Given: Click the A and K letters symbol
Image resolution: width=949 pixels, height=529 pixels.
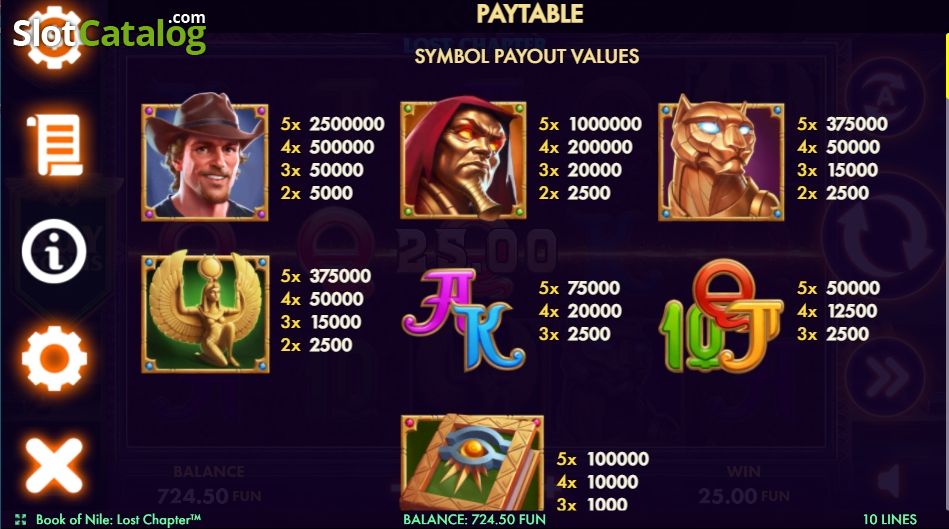Looking at the screenshot, I should (463, 319).
